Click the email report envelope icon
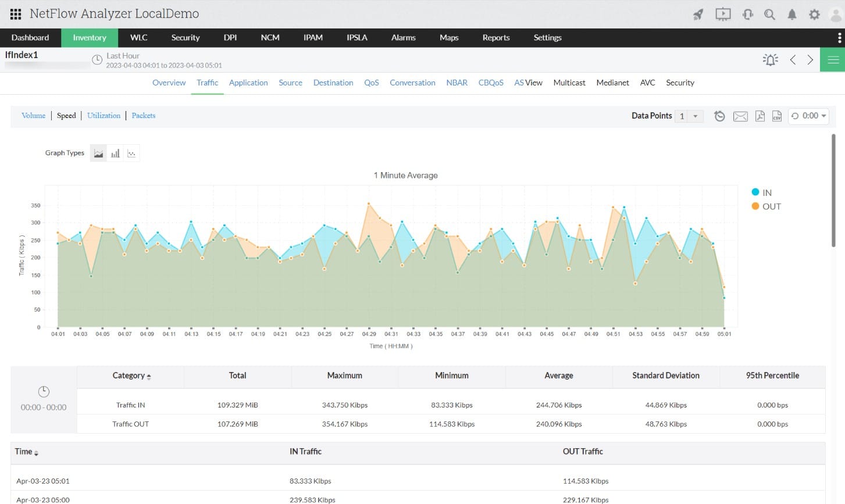 (x=740, y=116)
